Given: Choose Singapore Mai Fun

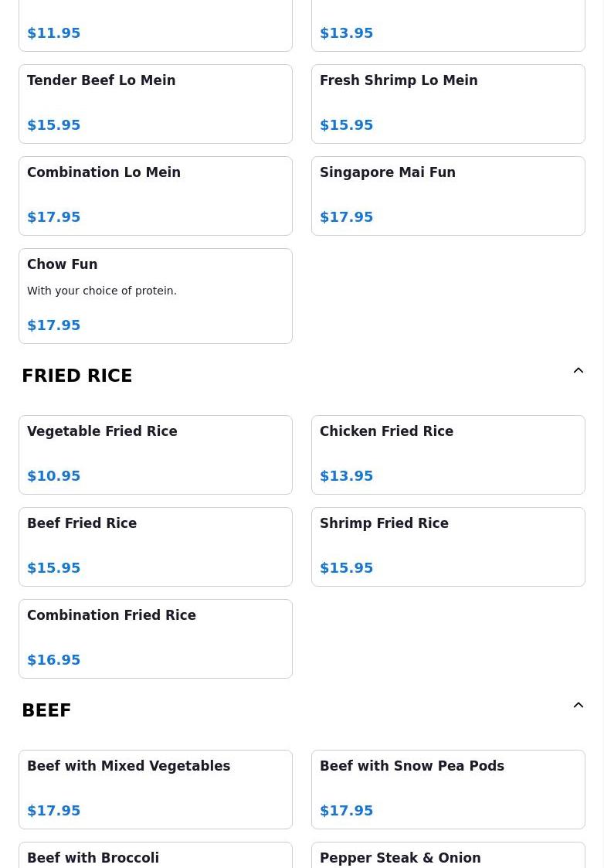Looking at the screenshot, I should 448,196.
